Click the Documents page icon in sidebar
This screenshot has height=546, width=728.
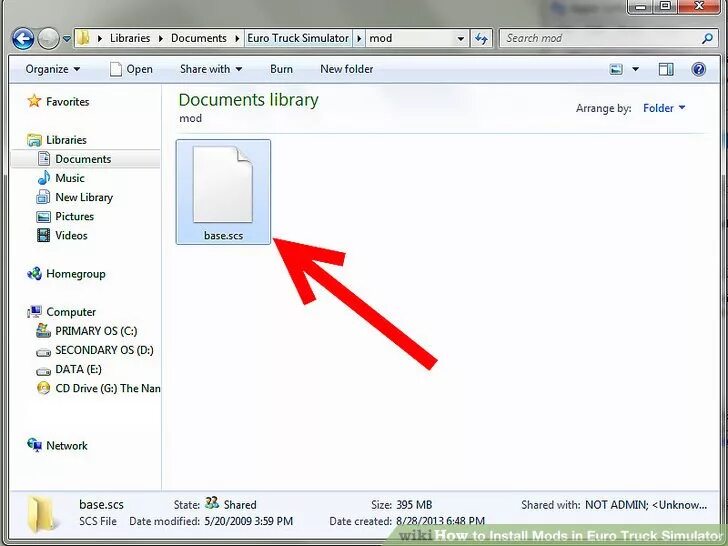(44, 159)
